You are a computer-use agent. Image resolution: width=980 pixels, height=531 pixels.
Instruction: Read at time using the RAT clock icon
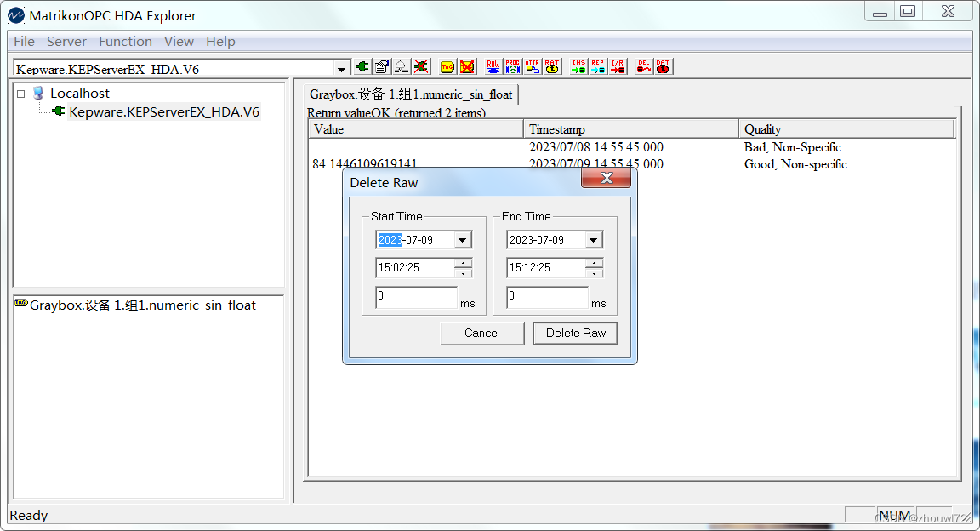[553, 66]
